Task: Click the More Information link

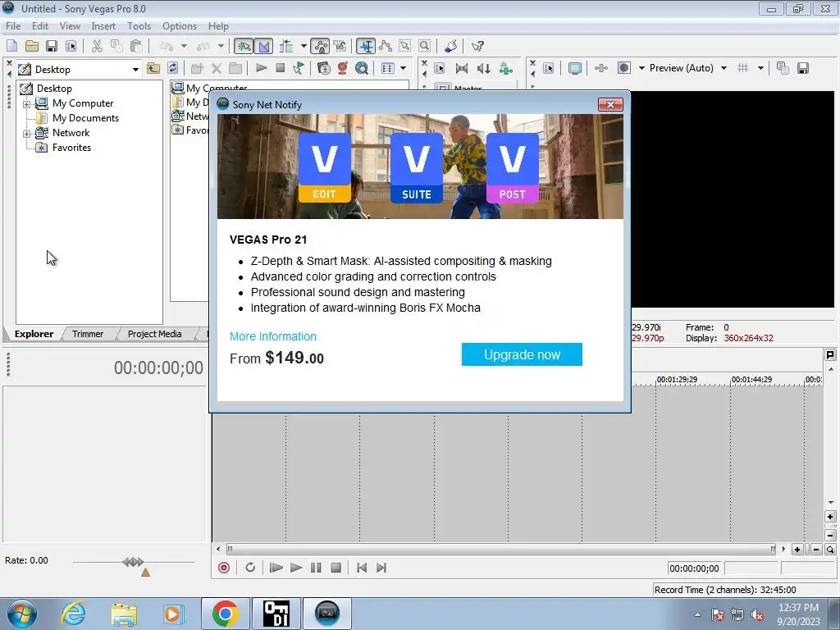Action: (272, 336)
